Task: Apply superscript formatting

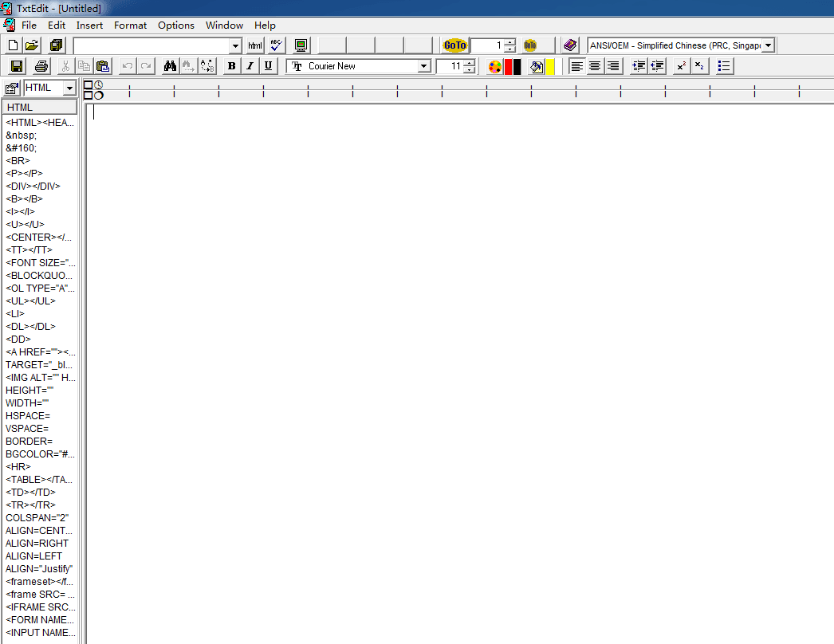Action: coord(682,66)
